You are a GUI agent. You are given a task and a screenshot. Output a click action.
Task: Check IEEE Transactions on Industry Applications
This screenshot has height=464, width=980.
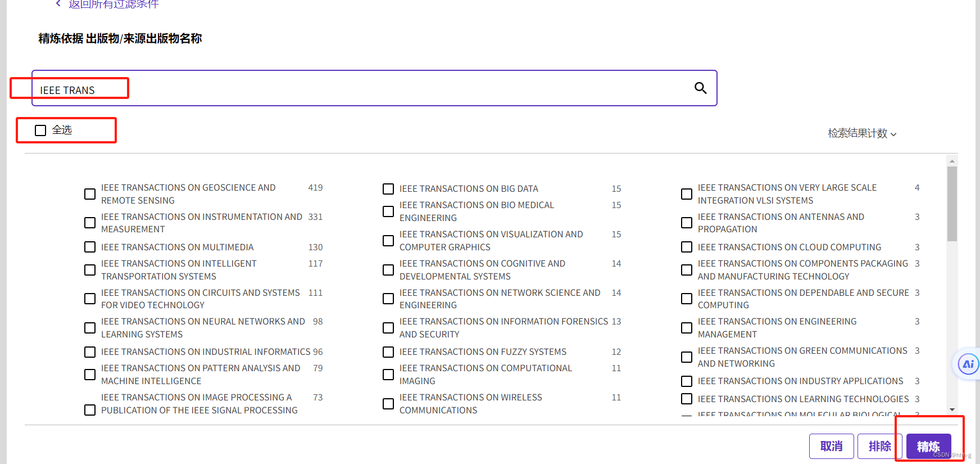click(x=687, y=381)
